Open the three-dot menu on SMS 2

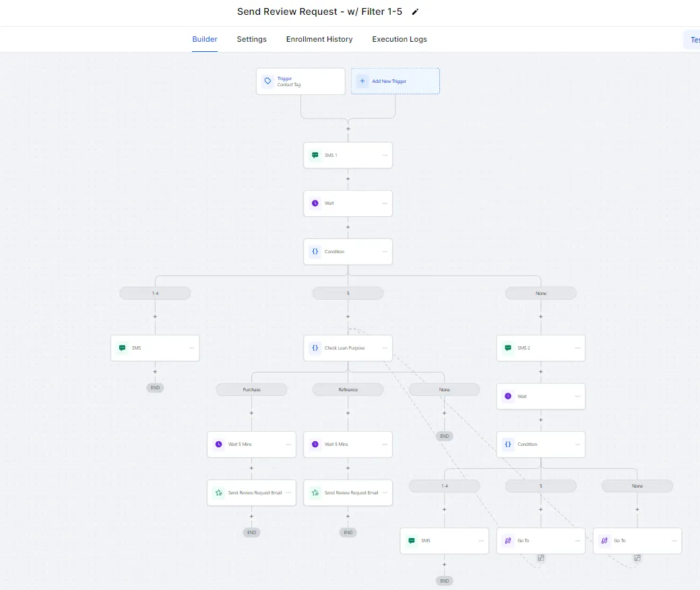[577, 348]
